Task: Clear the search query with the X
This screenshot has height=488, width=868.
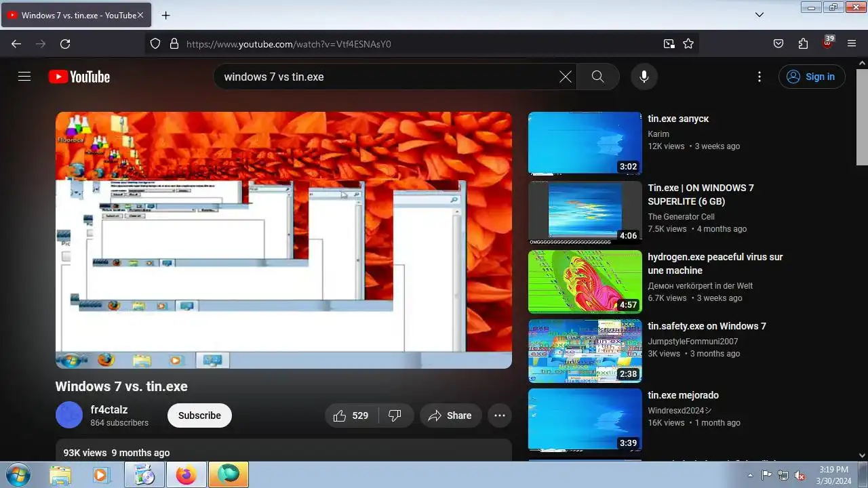Action: tap(565, 77)
